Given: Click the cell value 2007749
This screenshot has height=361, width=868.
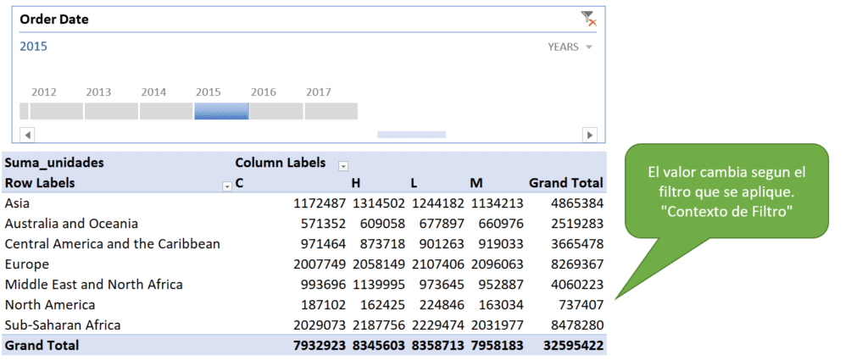Looking at the screenshot, I should click(320, 264).
